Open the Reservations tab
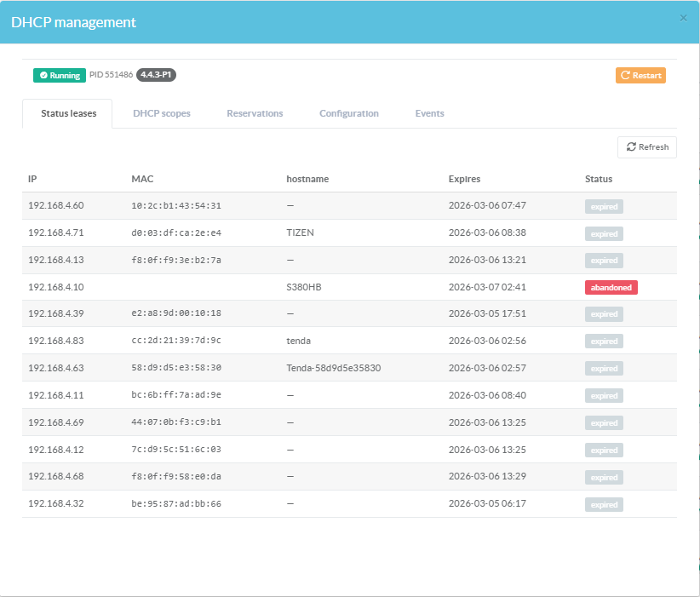Viewport: 700px width, 597px height. click(x=255, y=113)
